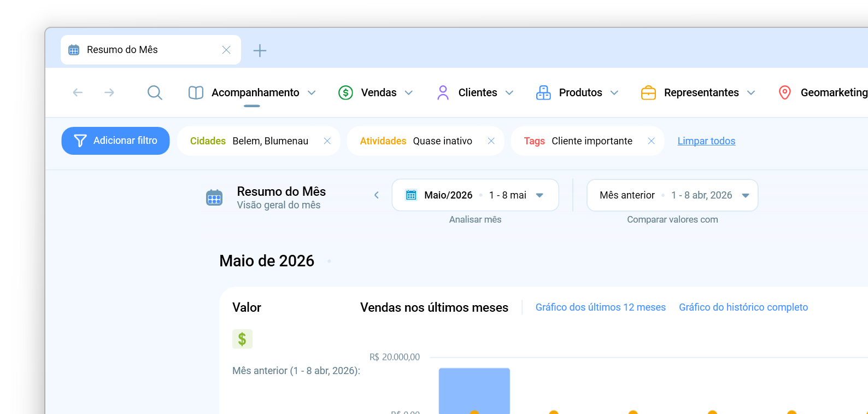Click the Mês anterior dropdown arrow
This screenshot has height=414, width=868.
coord(746,195)
